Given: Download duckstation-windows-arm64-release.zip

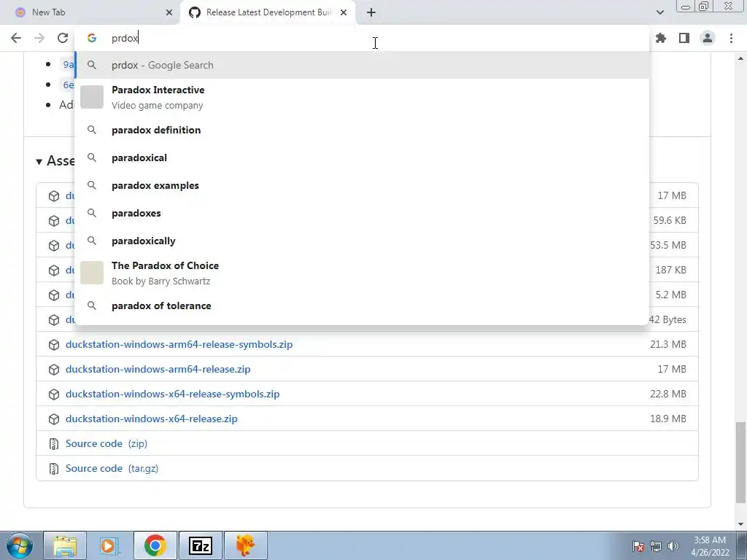Looking at the screenshot, I should tap(158, 369).
